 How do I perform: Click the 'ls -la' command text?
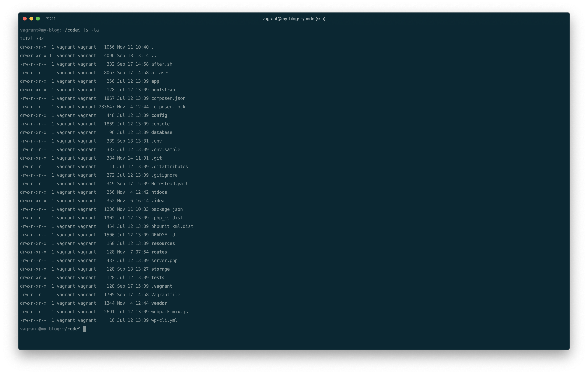click(x=91, y=30)
